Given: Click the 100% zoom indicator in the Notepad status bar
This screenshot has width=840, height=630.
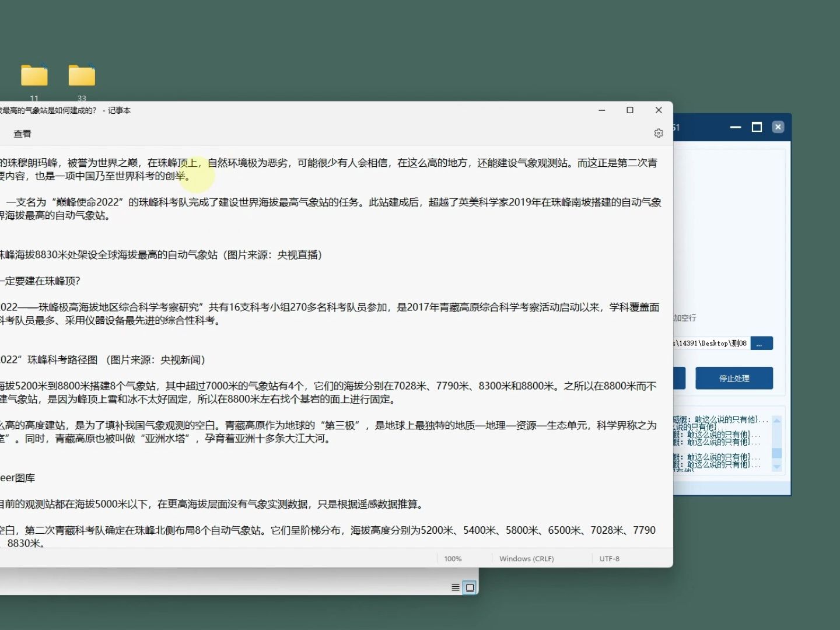Looking at the screenshot, I should (453, 559).
